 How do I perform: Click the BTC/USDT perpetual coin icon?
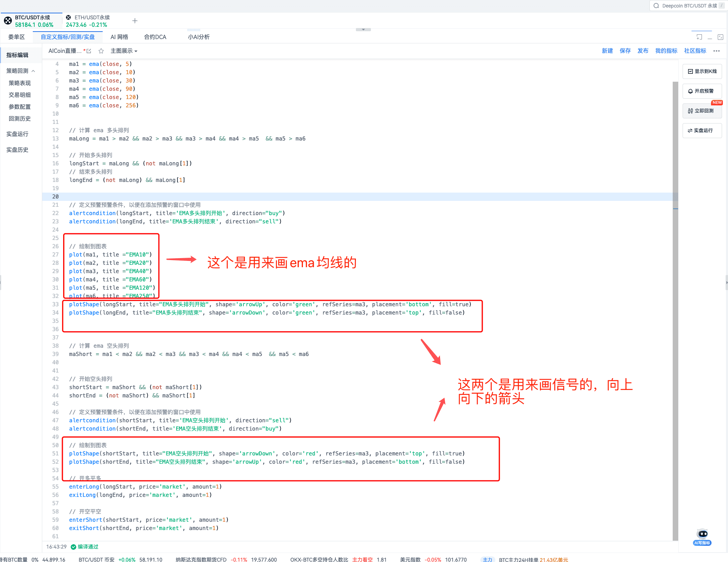click(x=8, y=21)
